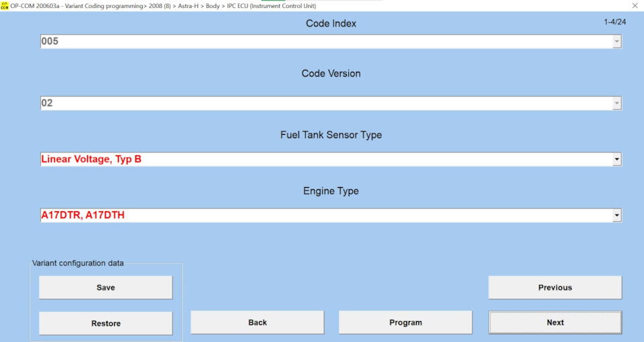Open the Code Index dropdown arrow
This screenshot has width=644, height=342.
[x=616, y=42]
